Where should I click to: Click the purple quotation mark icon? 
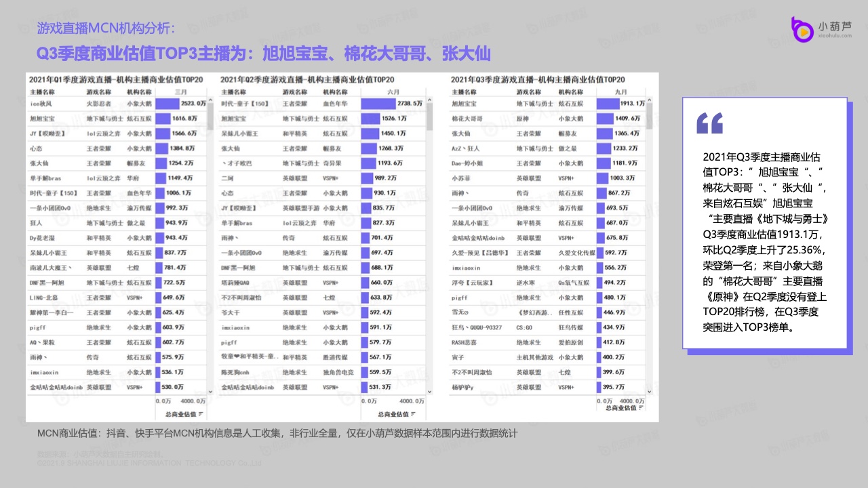click(709, 123)
